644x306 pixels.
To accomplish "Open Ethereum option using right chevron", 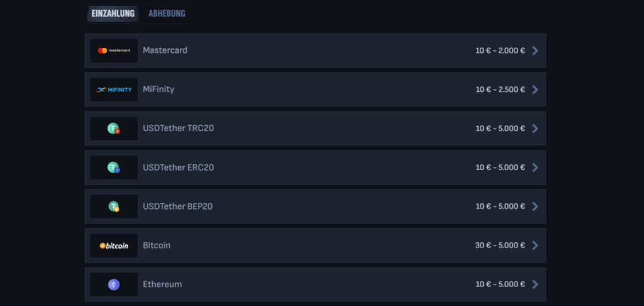I will (535, 285).
